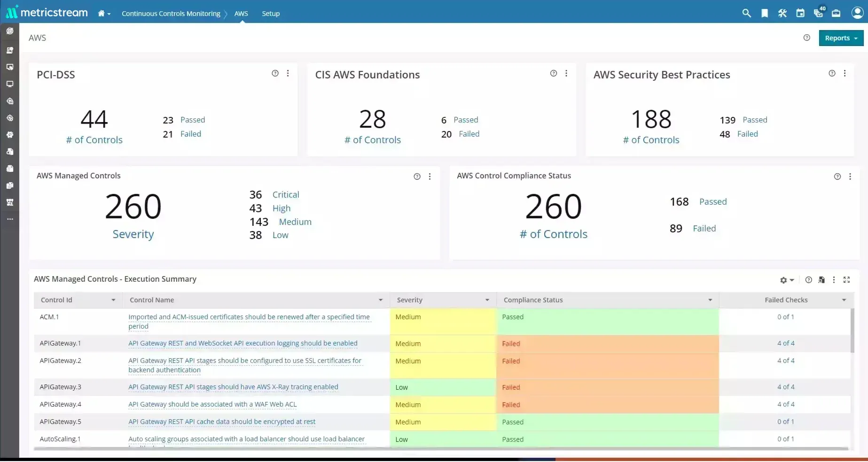Export the Execution Summary table
The width and height of the screenshot is (868, 462).
tap(821, 280)
